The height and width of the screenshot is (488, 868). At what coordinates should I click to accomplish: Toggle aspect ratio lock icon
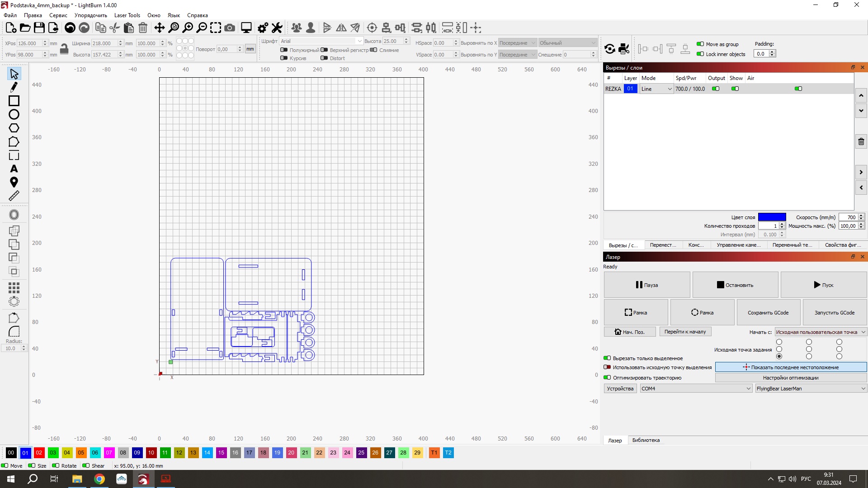pos(64,49)
